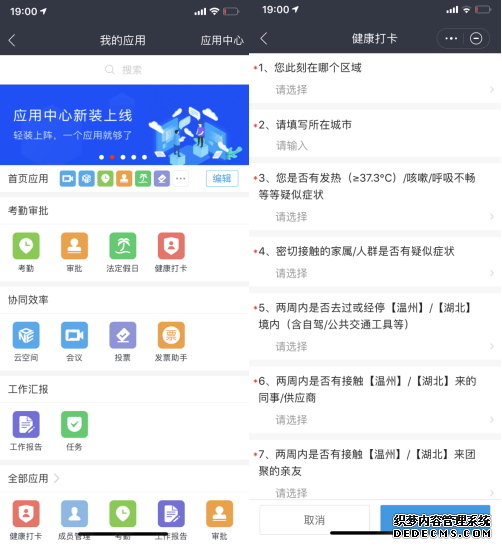
Task: Tap the circle close icon in 健康打卡 header
Action: pyautogui.click(x=476, y=38)
